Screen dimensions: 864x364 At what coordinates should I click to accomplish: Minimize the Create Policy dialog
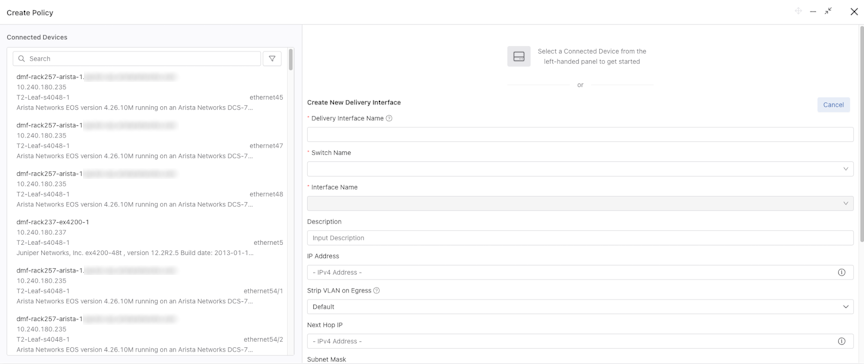click(813, 12)
